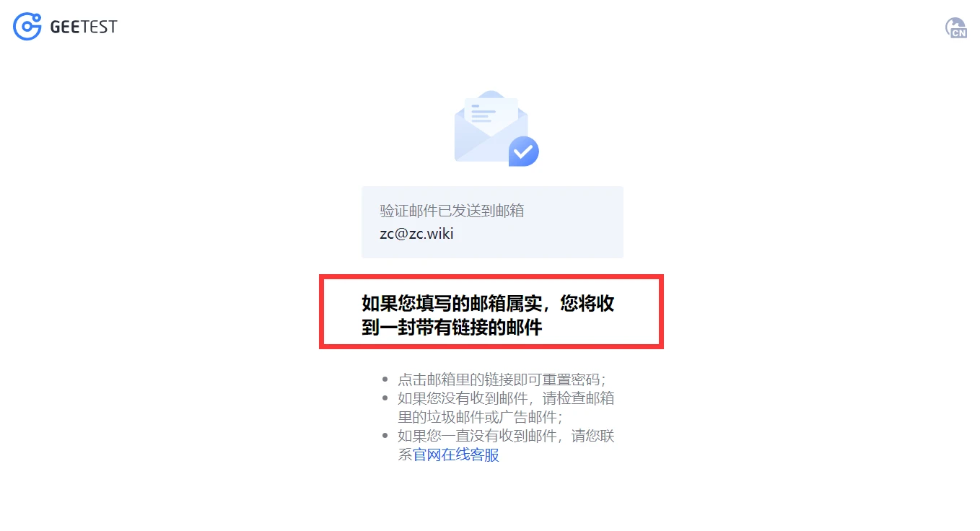Switch language with the CN icon
Image resolution: width=980 pixels, height=531 pixels.
(x=956, y=27)
